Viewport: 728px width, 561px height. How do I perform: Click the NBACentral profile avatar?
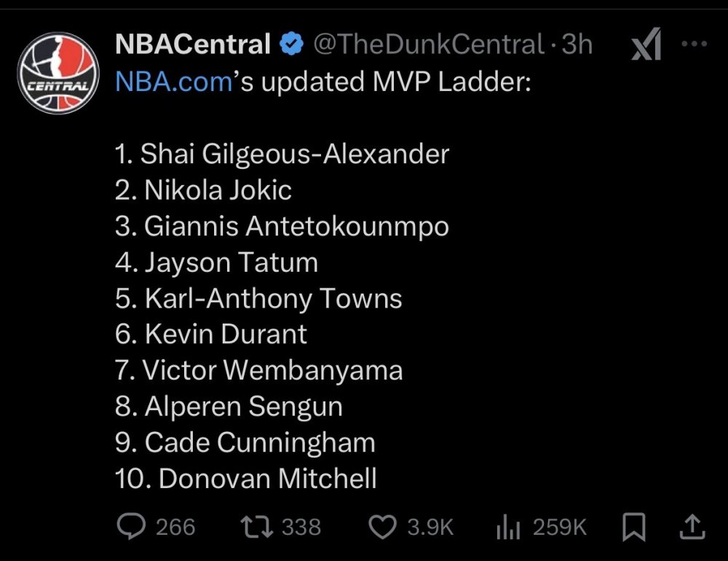click(58, 74)
